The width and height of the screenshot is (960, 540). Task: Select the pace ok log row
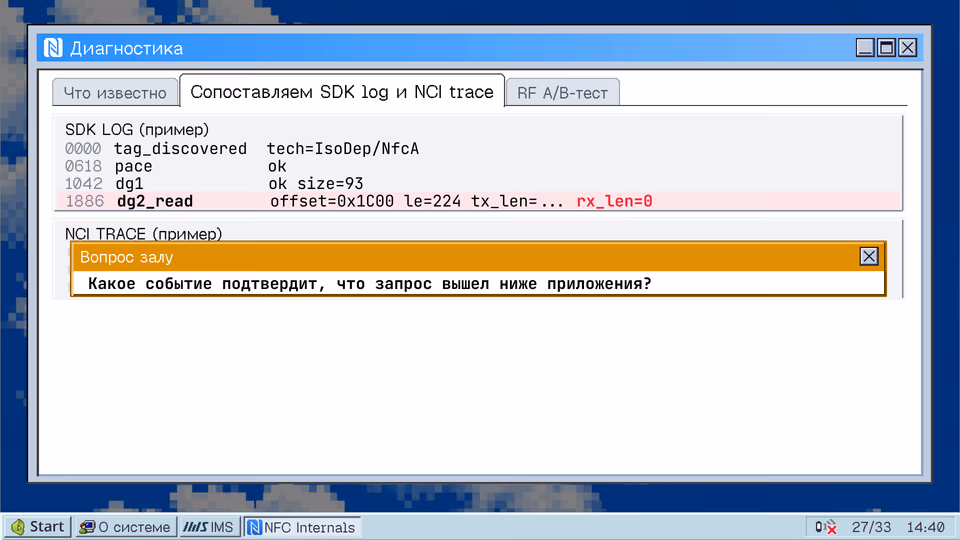click(x=478, y=166)
